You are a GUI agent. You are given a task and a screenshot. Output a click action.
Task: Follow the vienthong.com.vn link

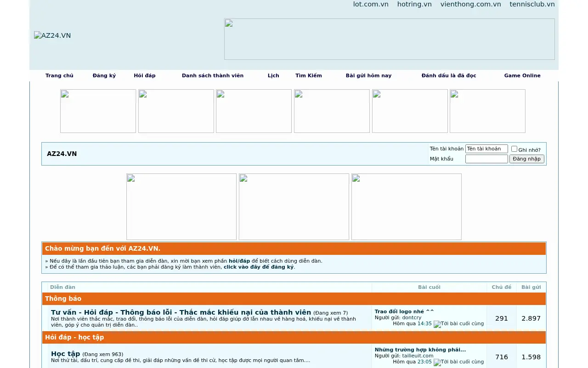pos(470,4)
